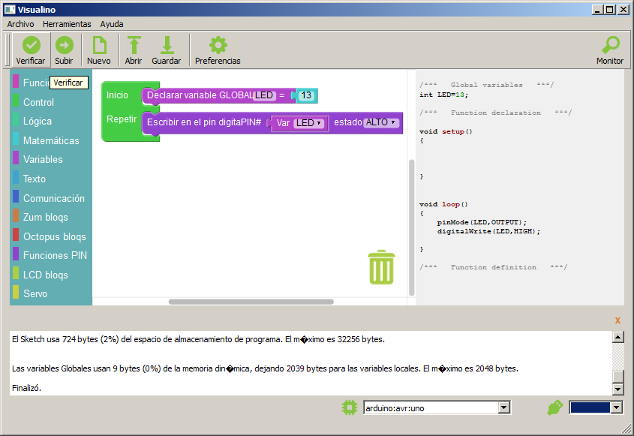Open the LCD bloqs category

[x=45, y=275]
